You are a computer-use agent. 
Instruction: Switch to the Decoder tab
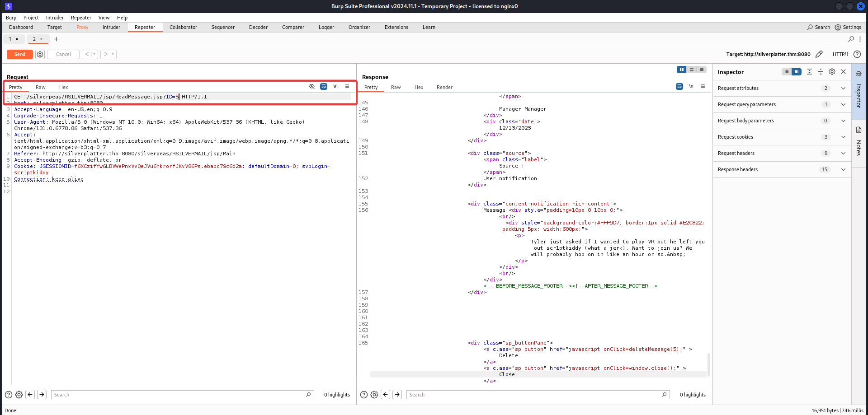(x=258, y=27)
